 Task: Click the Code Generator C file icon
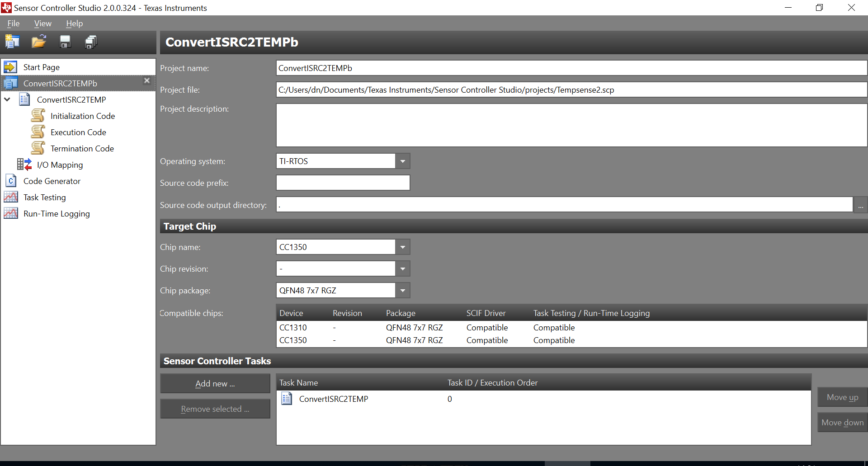point(10,181)
